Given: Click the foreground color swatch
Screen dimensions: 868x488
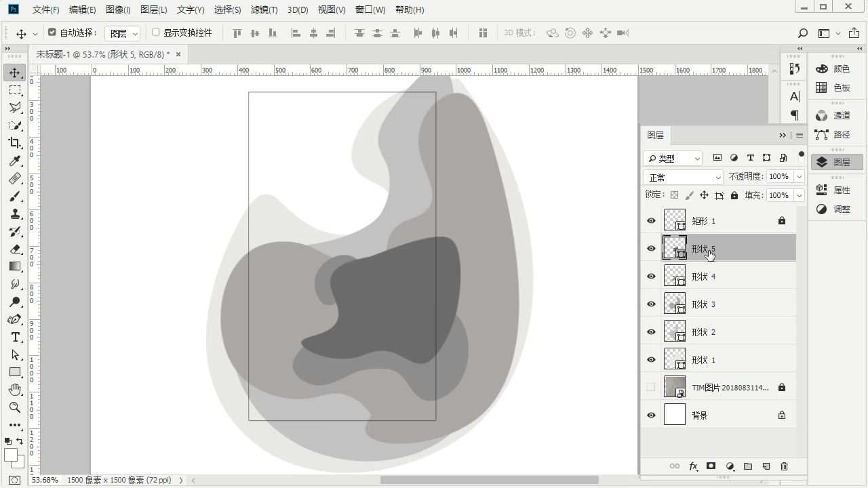Looking at the screenshot, I should [9, 454].
